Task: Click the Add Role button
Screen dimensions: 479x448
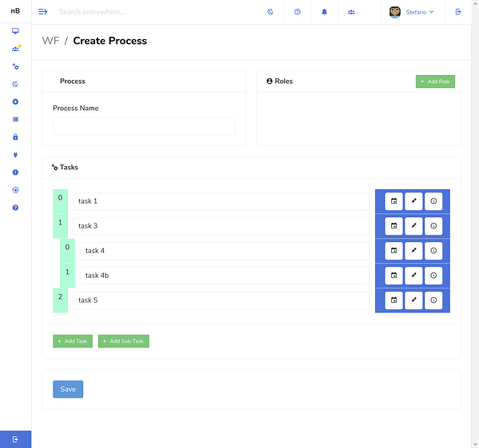Action: coord(435,81)
